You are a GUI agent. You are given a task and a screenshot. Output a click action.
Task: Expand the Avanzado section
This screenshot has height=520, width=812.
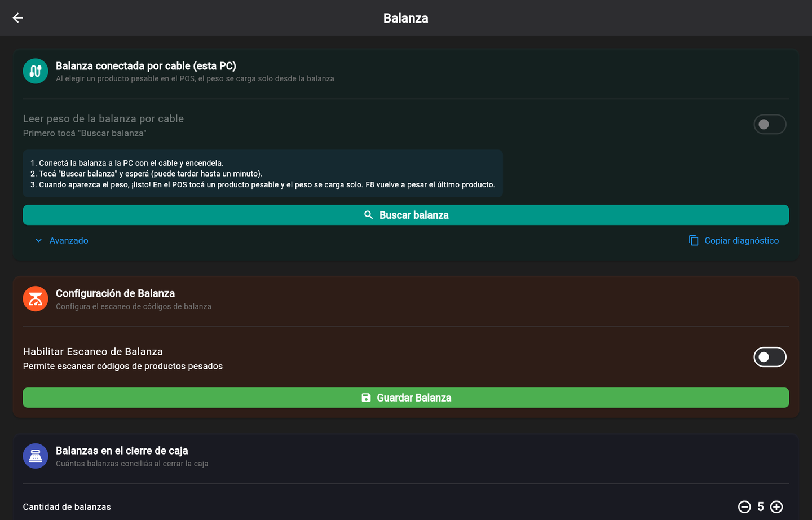point(61,240)
